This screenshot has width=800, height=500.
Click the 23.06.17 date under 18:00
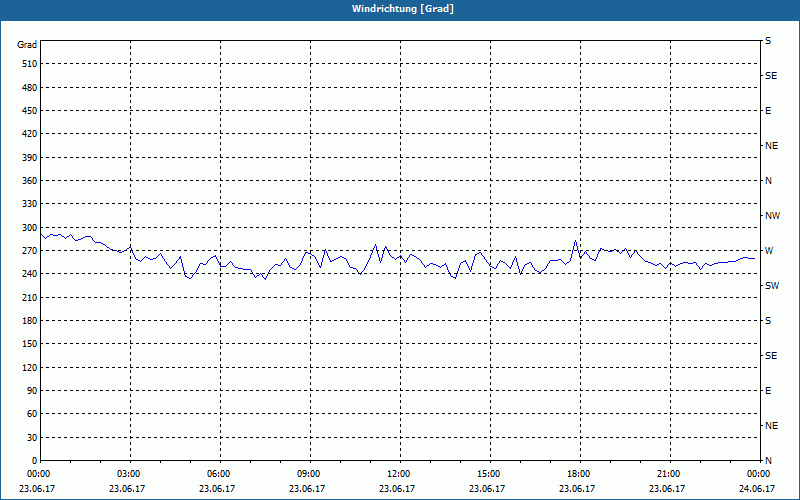click(577, 489)
